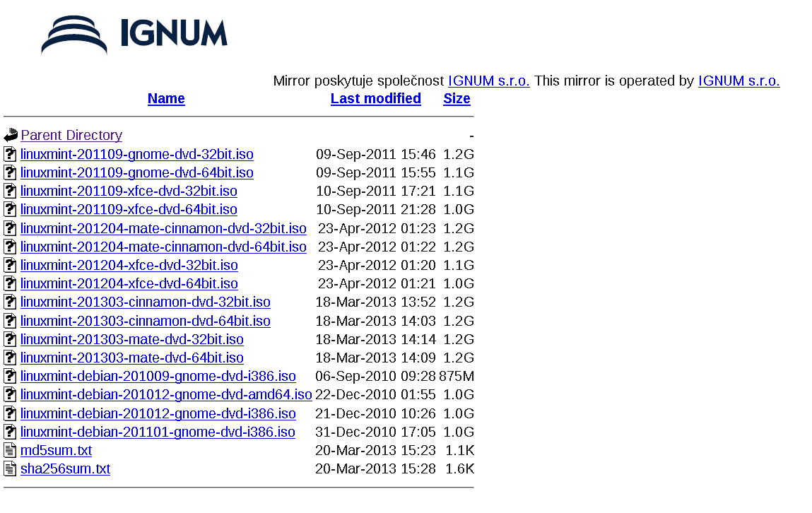The width and height of the screenshot is (812, 513).
Task: Click the text-file icon beside sha256sum.txt
Action: (x=10, y=468)
